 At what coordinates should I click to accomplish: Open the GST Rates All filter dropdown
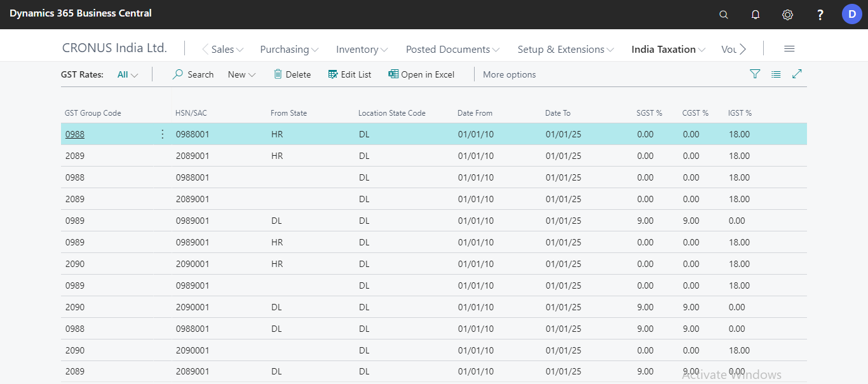click(x=127, y=74)
